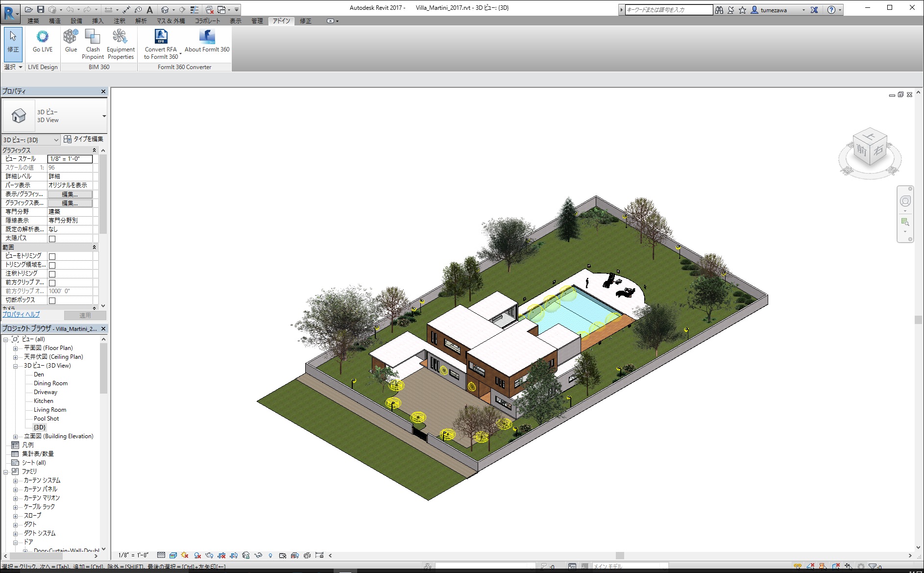Open Clash Pinpoint tool
Image resolution: width=924 pixels, height=573 pixels.
coord(93,37)
